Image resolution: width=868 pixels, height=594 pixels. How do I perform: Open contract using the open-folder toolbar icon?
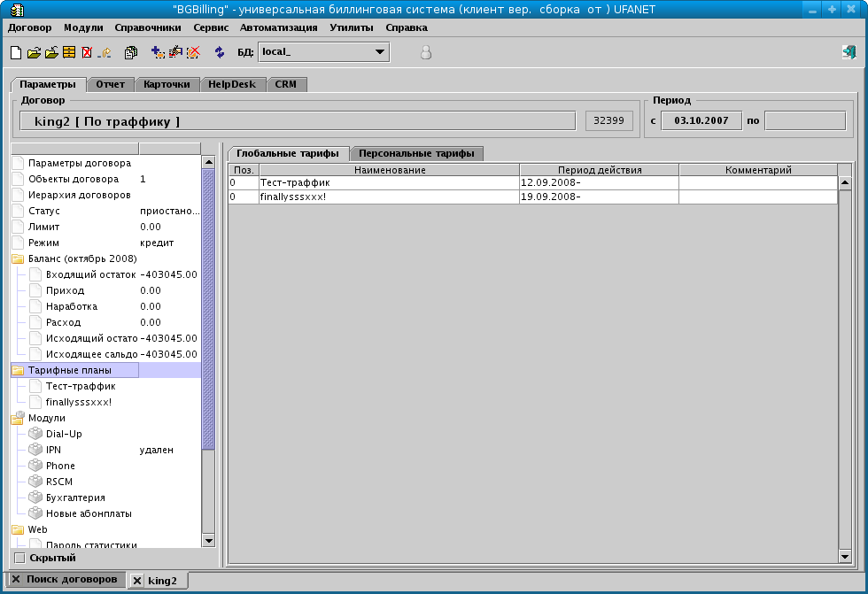(x=34, y=52)
